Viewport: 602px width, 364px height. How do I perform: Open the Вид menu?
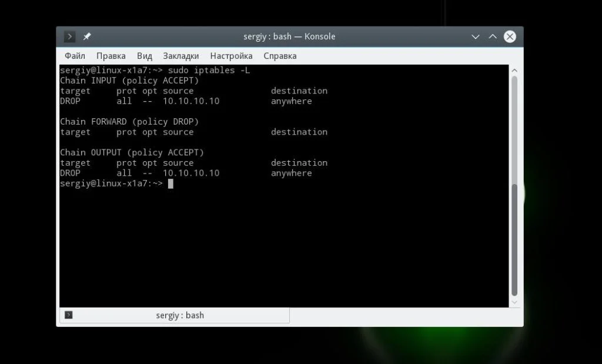145,56
